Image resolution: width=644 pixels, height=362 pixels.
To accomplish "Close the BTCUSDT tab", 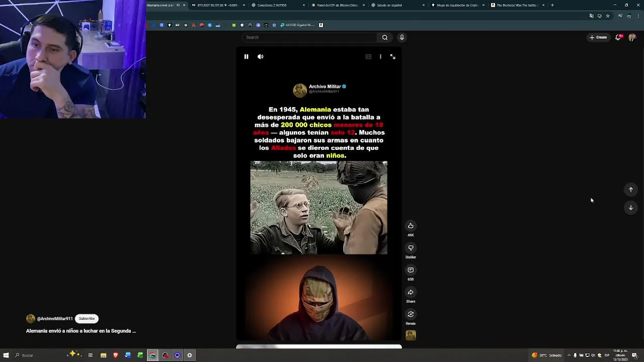I will point(244,5).
